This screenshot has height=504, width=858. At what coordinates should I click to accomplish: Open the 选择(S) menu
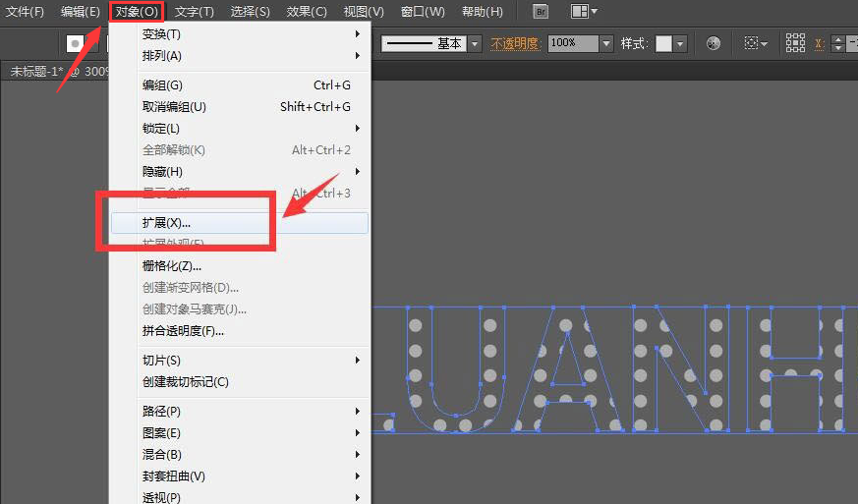click(250, 12)
